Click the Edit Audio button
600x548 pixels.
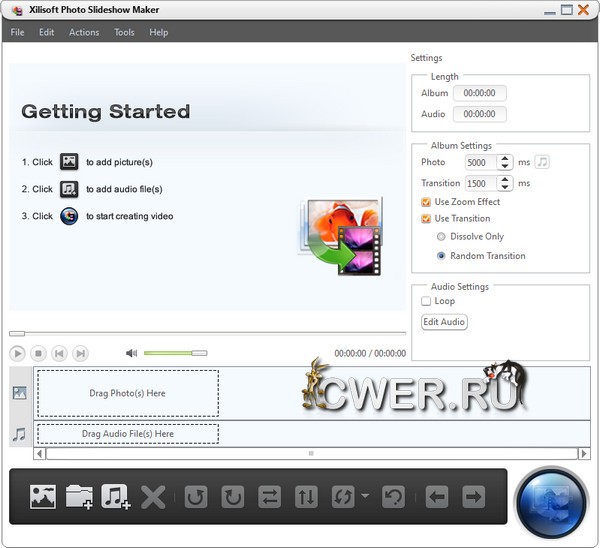[445, 322]
